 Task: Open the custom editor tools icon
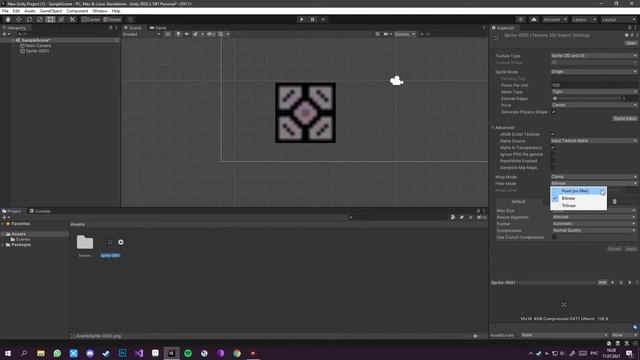coord(72,19)
